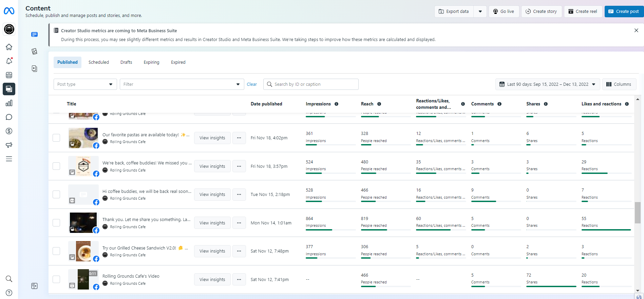644x299 pixels.
Task: Expand the Post type dropdown
Action: [85, 84]
